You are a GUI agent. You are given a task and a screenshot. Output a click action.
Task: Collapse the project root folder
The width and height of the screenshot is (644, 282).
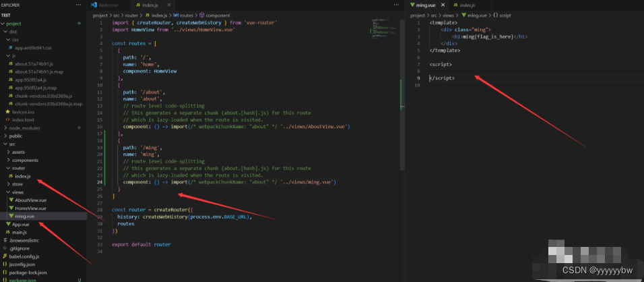pyautogui.click(x=3, y=24)
